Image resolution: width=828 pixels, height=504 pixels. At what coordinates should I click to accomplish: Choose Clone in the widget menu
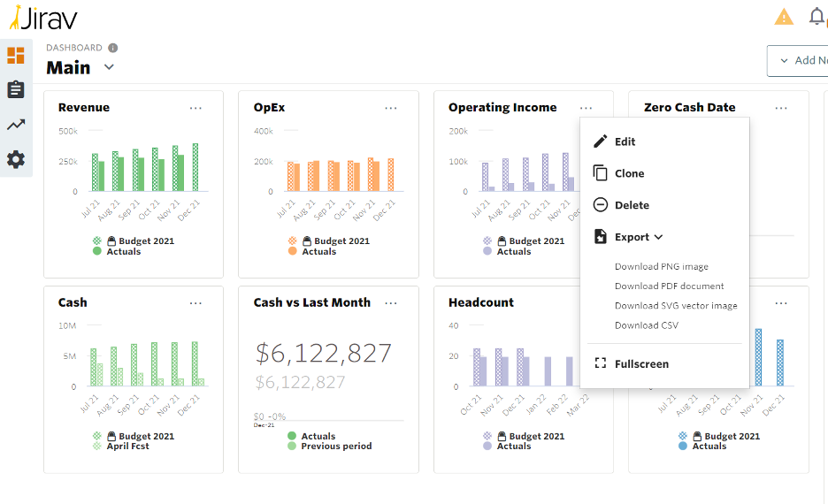click(x=629, y=173)
